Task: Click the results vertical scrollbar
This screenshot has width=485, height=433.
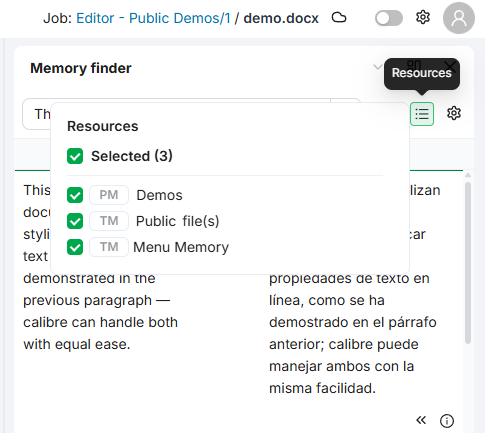Action: 468,263
